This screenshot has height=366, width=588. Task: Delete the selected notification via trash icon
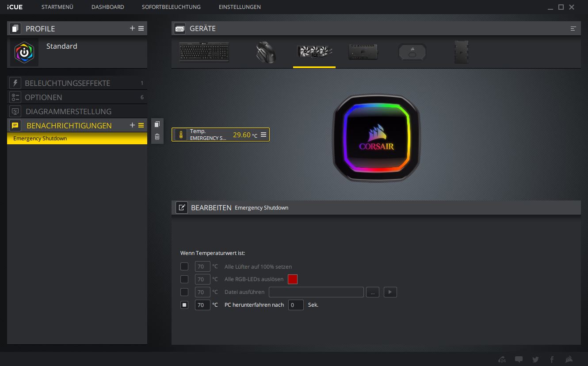pyautogui.click(x=157, y=137)
